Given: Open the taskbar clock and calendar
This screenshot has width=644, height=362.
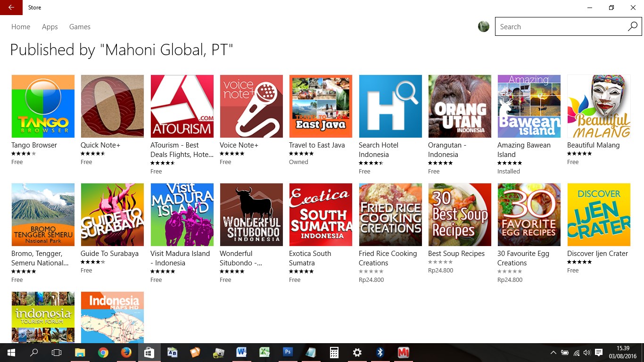Looking at the screenshot, I should point(624,353).
